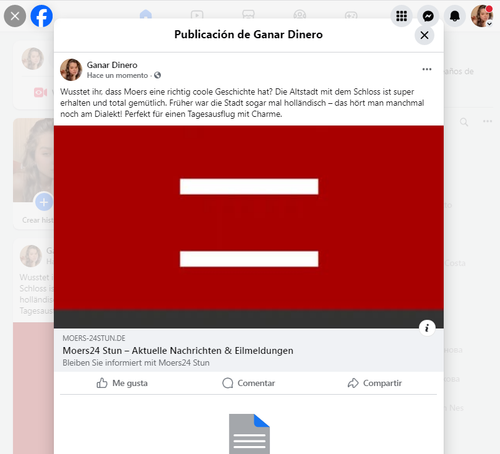Click profile avatar in the background composer

tap(33, 59)
